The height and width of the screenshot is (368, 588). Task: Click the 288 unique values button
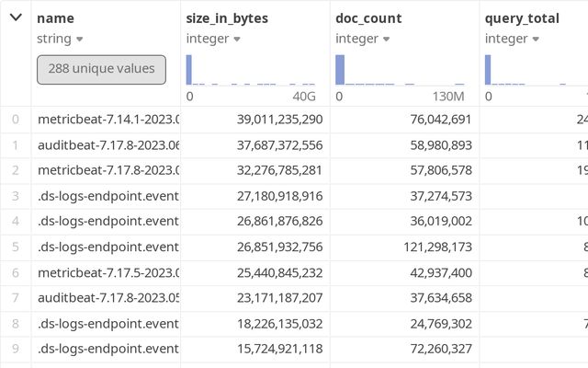101,69
